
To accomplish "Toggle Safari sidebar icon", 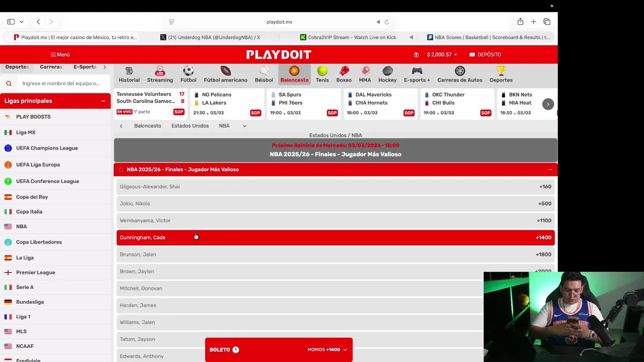I will 11,22.
